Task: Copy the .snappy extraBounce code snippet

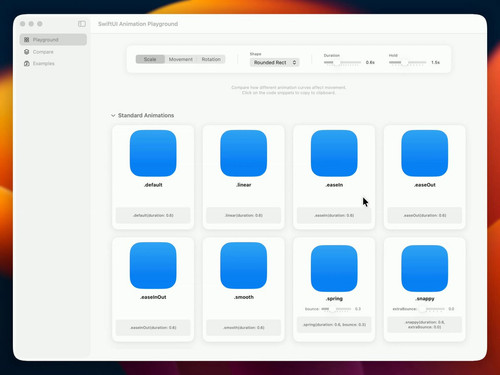Action: click(425, 325)
